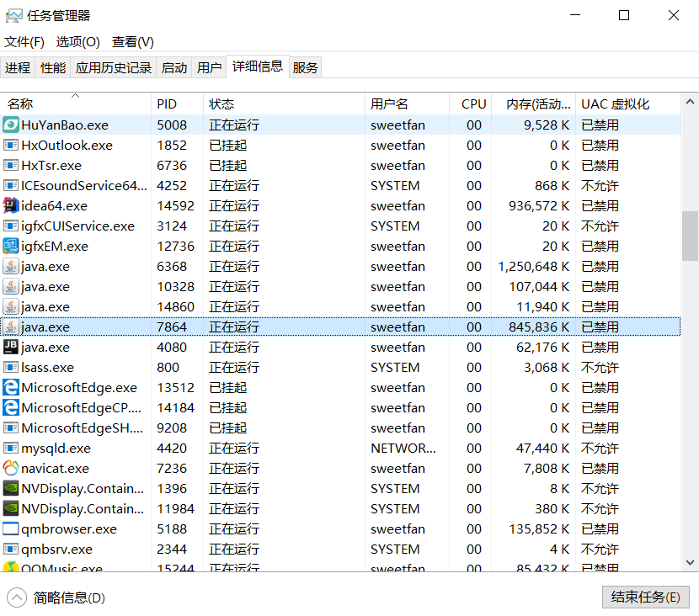Click the java.exe icon with PID 6368
The height and width of the screenshot is (616, 699).
(11, 267)
